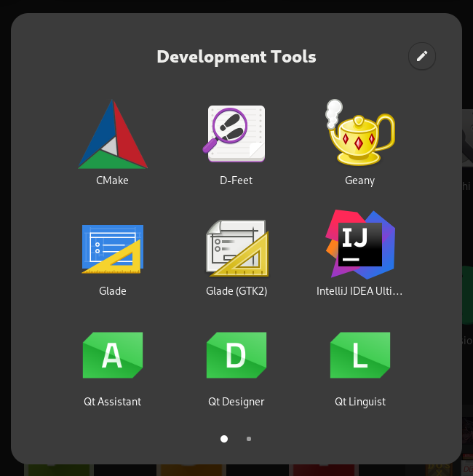
Task: Click the Qt Designer label text
Action: [236, 402]
